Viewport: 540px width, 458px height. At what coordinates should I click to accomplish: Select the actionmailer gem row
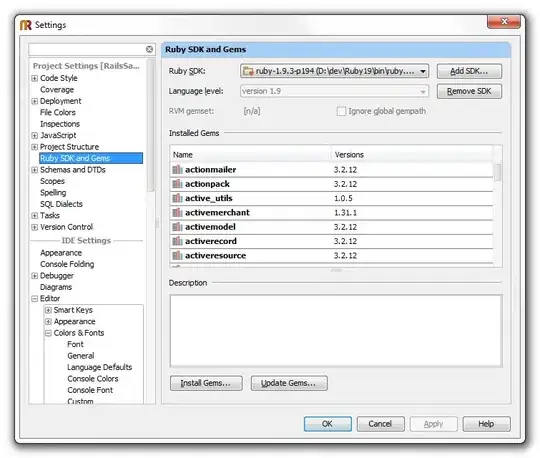[x=331, y=169]
